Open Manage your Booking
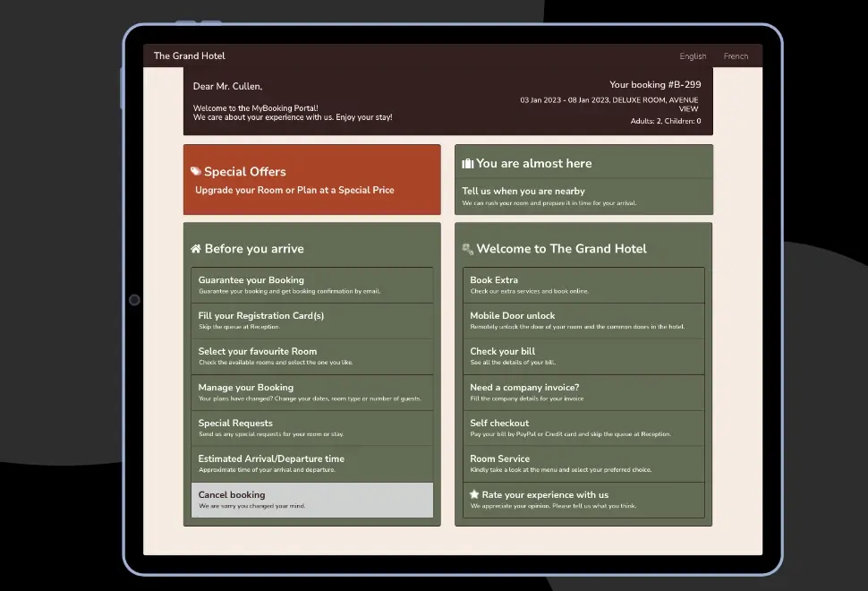The image size is (868, 591). [311, 392]
